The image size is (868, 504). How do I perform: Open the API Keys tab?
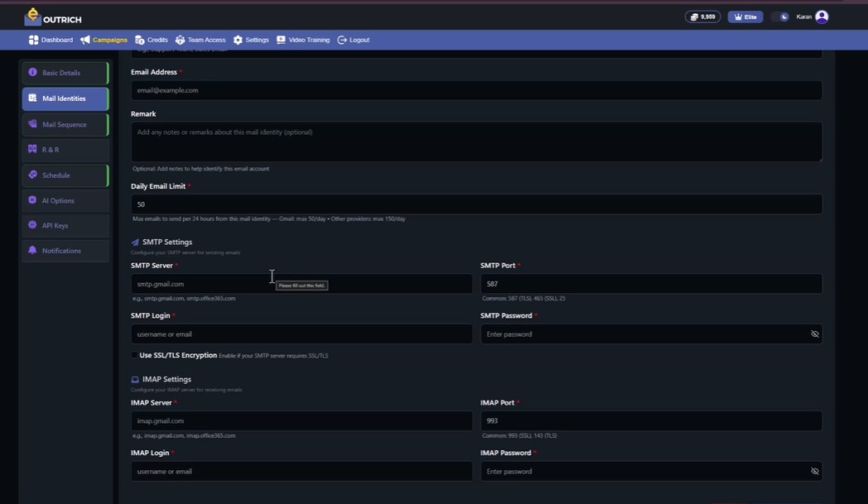[x=65, y=226]
